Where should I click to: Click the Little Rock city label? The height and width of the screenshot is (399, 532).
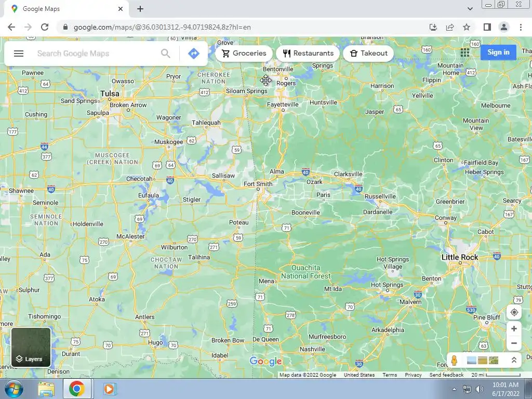(x=459, y=257)
